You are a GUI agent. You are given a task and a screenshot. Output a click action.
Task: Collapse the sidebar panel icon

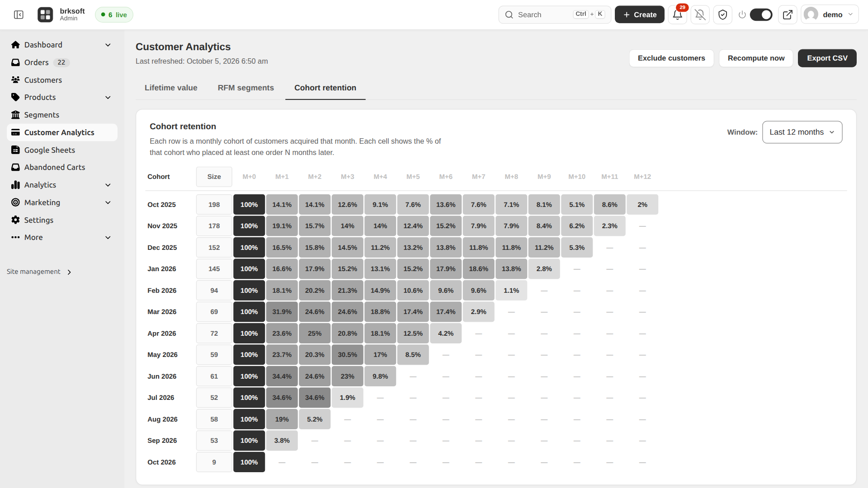[x=19, y=15]
